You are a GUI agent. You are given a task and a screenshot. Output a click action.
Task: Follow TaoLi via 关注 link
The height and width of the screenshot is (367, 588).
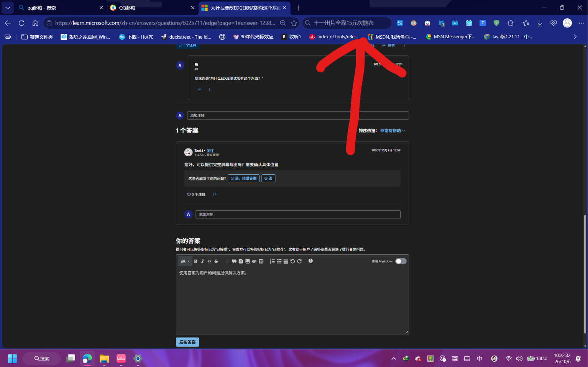click(210, 151)
